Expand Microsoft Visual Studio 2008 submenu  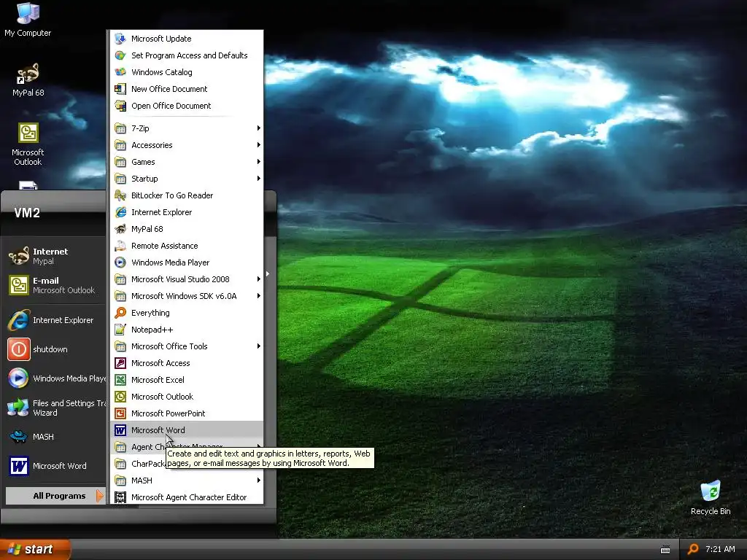coord(187,279)
